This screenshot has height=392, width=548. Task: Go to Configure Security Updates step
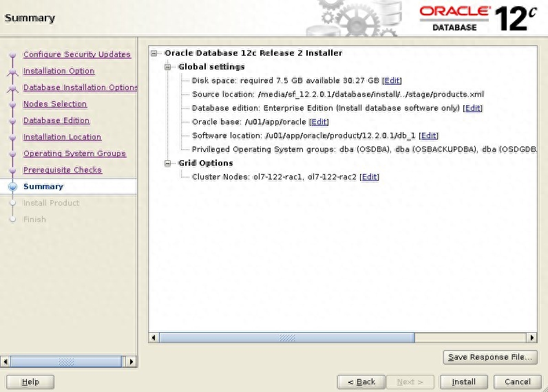76,54
